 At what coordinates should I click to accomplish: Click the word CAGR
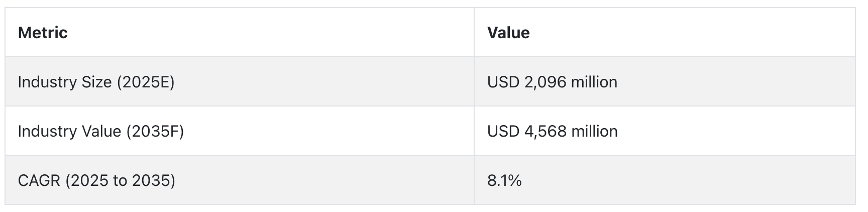pos(39,180)
